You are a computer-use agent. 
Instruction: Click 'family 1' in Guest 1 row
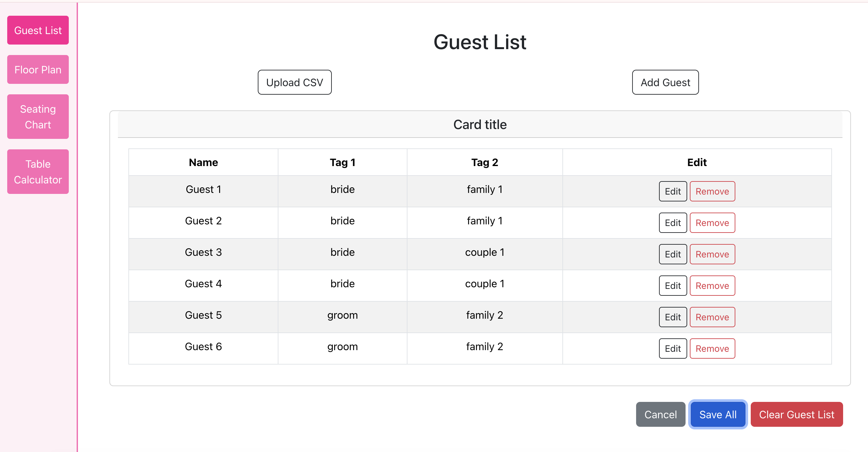[x=484, y=189]
